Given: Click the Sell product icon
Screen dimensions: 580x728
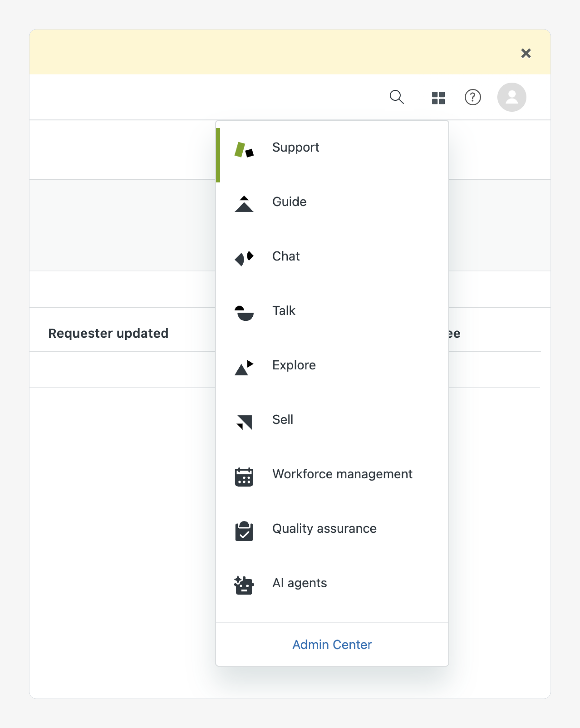Looking at the screenshot, I should click(x=244, y=422).
